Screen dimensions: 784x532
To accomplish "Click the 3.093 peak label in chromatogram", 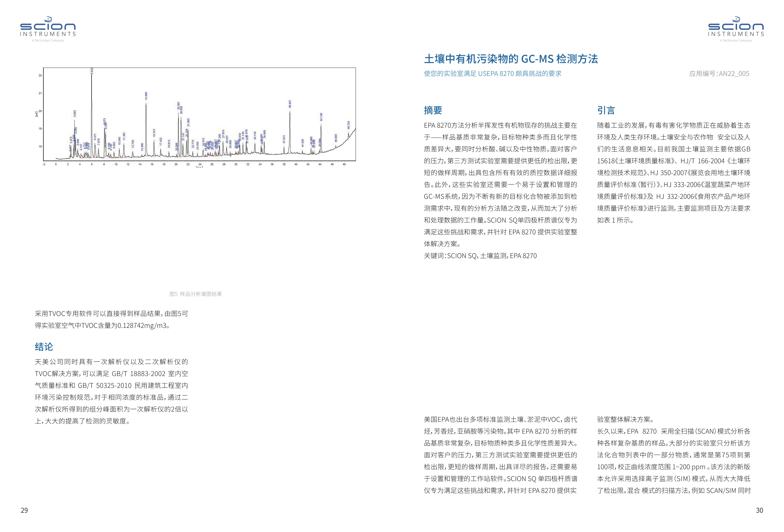I will click(x=75, y=114).
